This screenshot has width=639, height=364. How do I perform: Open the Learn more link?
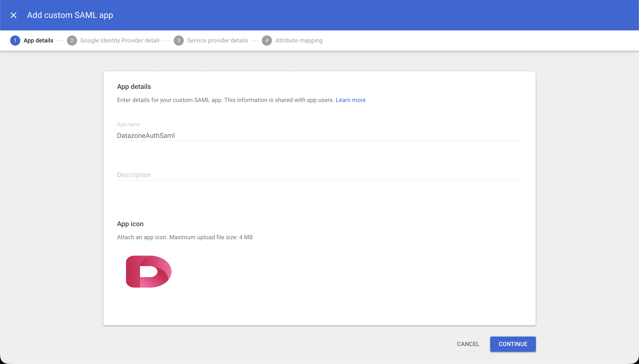click(x=351, y=100)
